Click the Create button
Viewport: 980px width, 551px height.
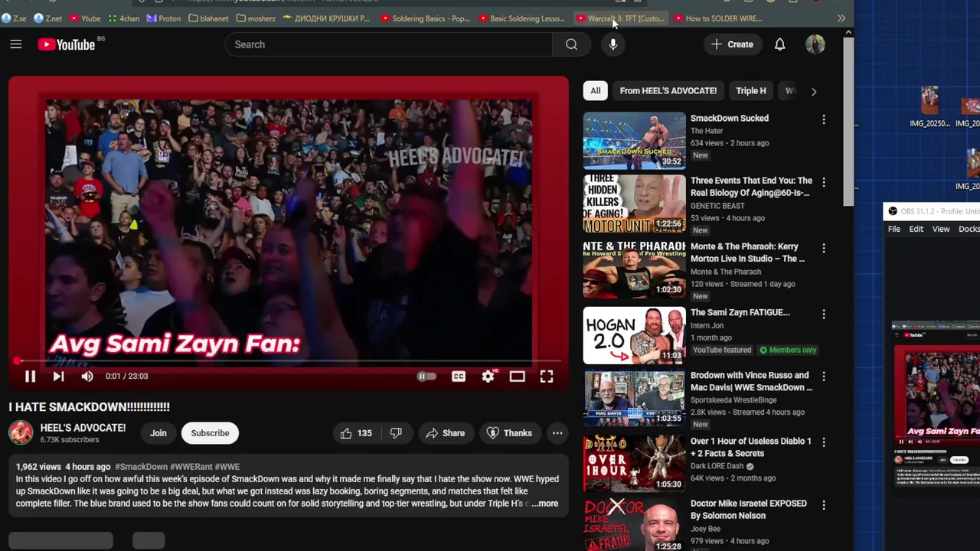point(732,44)
